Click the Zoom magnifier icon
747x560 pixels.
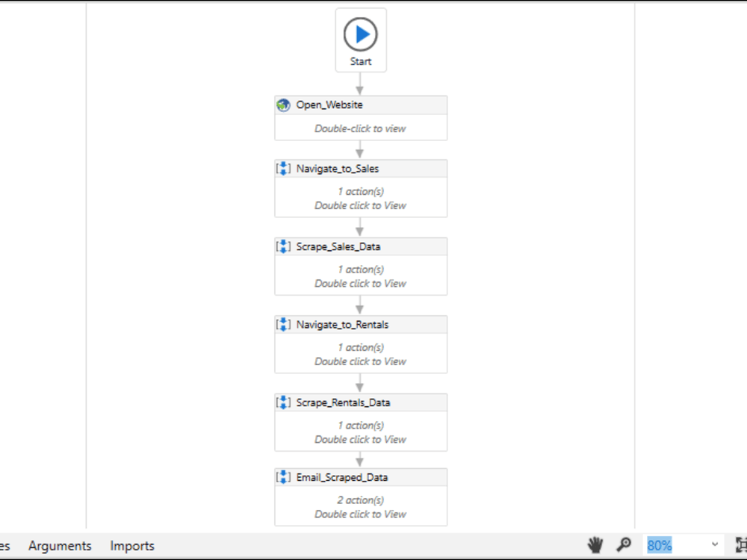[x=624, y=545]
